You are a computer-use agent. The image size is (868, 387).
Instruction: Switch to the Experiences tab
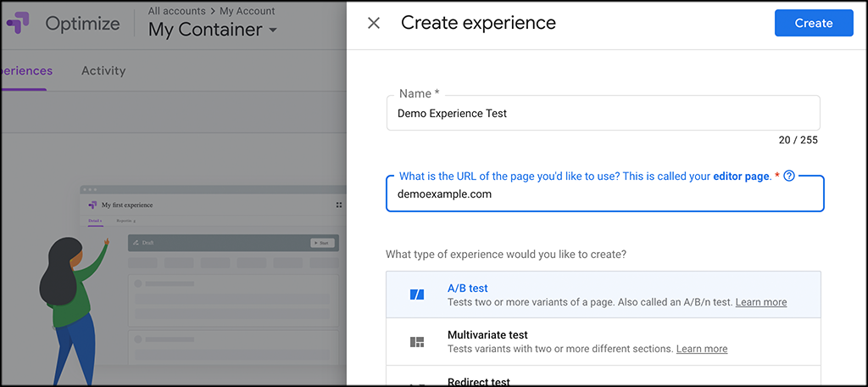(x=26, y=70)
